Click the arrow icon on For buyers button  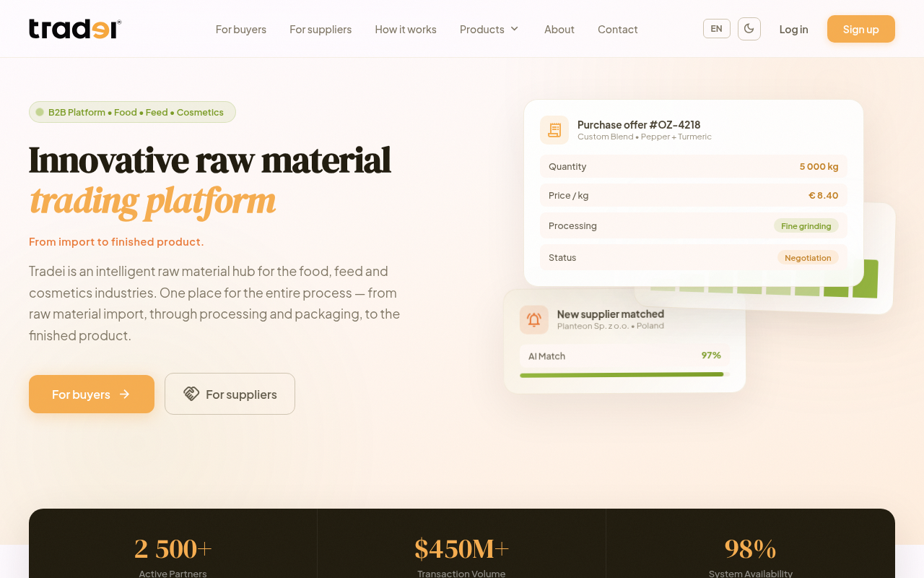[x=124, y=394]
